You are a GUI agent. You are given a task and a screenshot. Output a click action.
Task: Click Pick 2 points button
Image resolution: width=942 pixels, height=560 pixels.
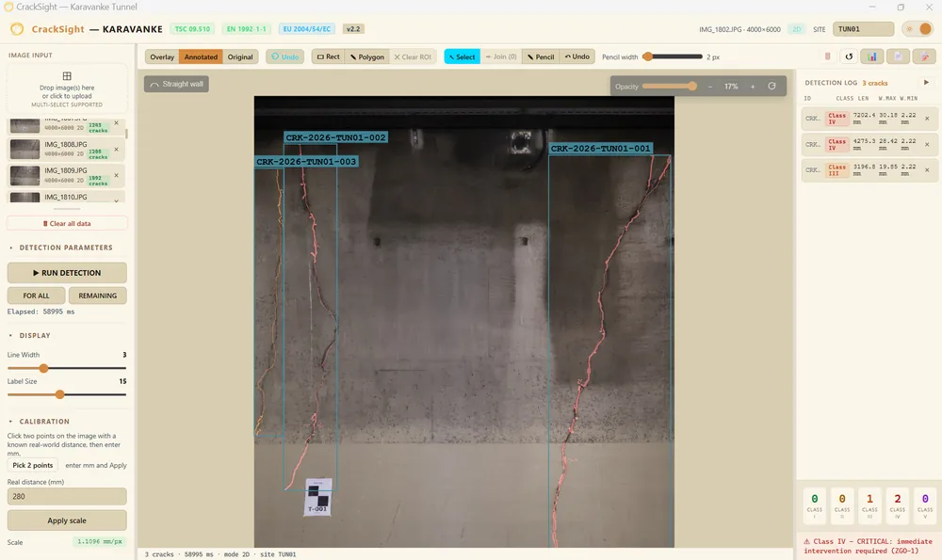tap(33, 465)
